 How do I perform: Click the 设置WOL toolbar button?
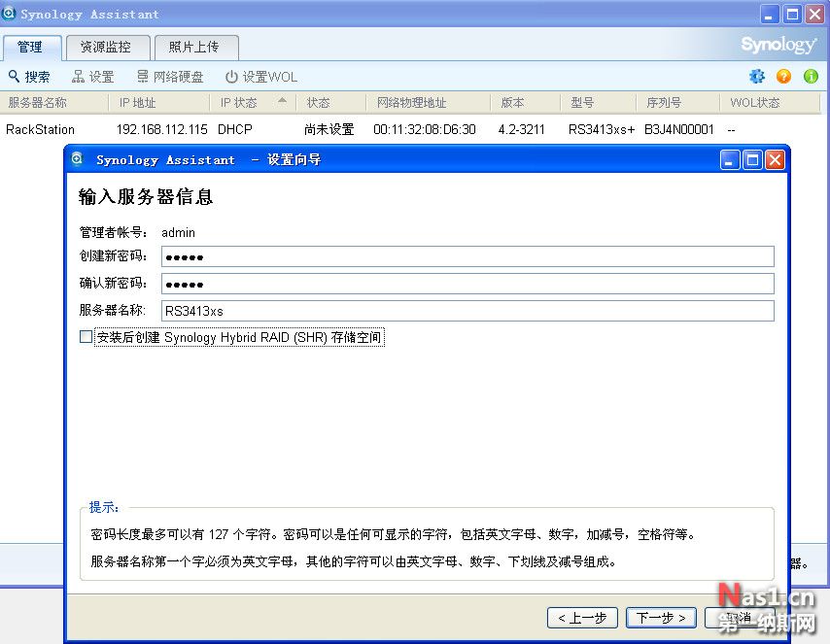261,77
